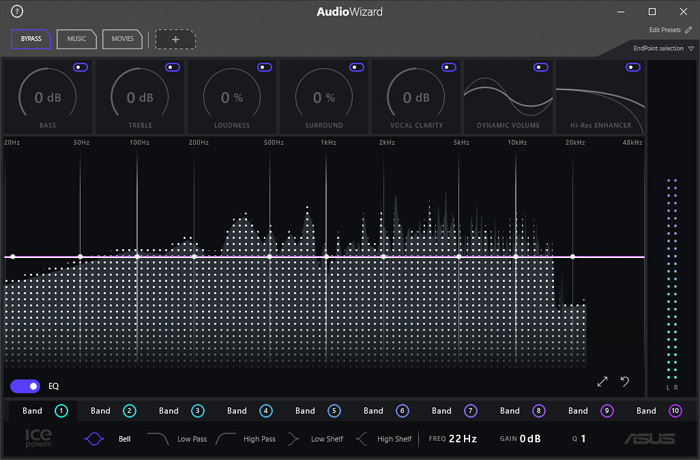Click the Band 1 number circle

click(x=61, y=410)
